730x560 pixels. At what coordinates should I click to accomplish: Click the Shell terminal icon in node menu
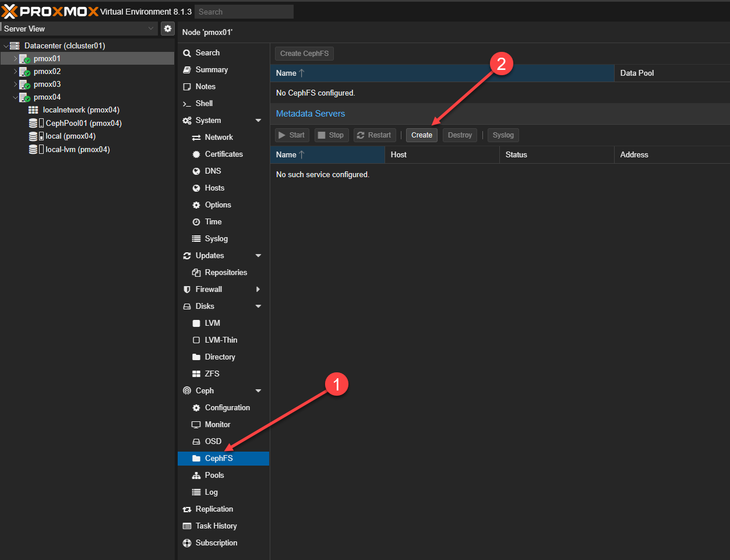(187, 104)
